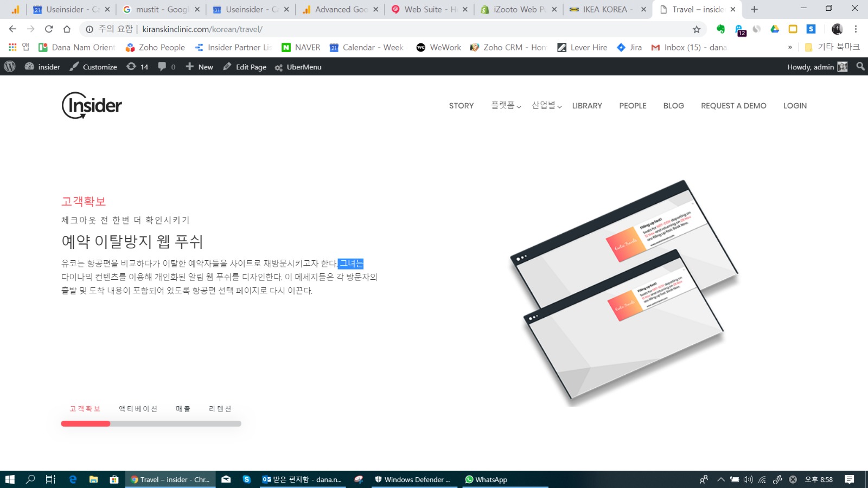Reload the page using the refresh icon
This screenshot has height=488, width=868.
[49, 29]
